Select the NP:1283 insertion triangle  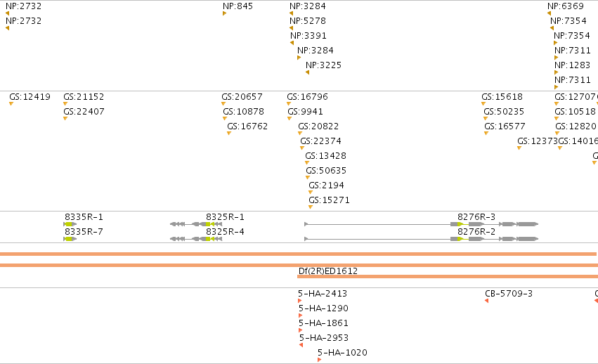(556, 72)
